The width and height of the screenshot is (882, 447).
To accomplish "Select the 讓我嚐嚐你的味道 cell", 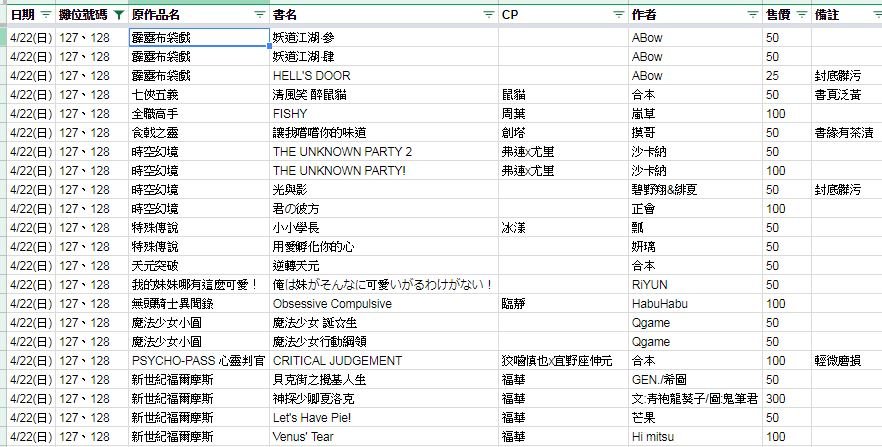I will coord(384,133).
